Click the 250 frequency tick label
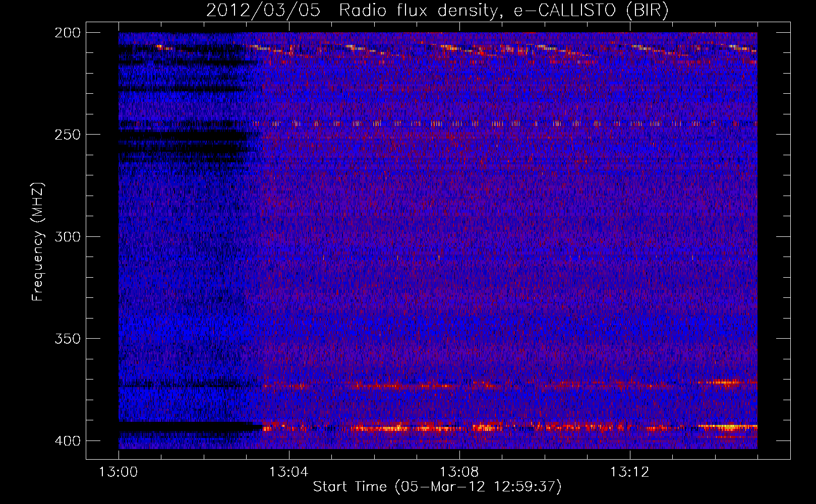Screen dimensions: 816x504 tap(68, 135)
